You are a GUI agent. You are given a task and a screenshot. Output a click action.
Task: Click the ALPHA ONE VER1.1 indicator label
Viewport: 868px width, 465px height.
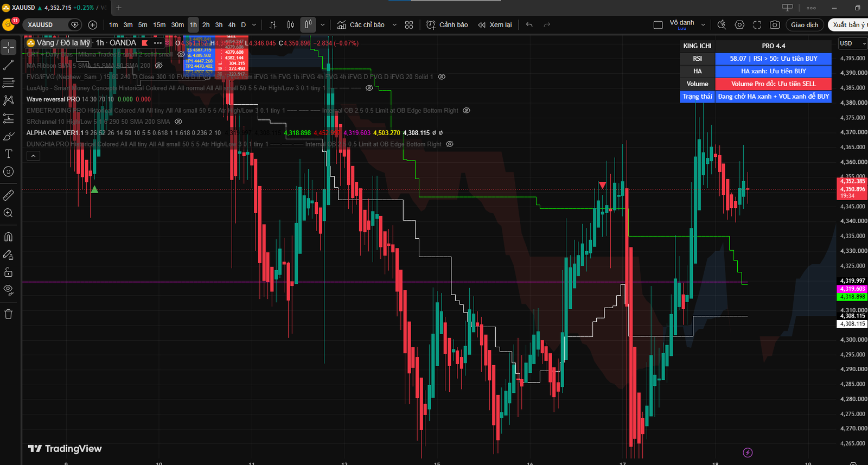pos(55,133)
